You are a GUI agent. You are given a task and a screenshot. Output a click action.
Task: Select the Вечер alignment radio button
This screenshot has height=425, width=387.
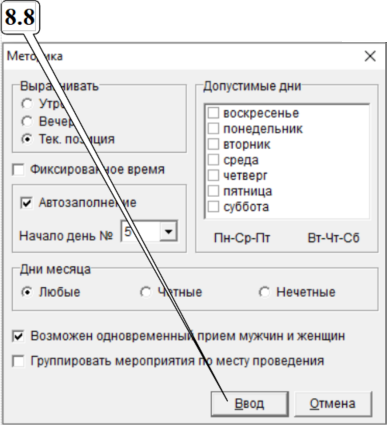(27, 121)
